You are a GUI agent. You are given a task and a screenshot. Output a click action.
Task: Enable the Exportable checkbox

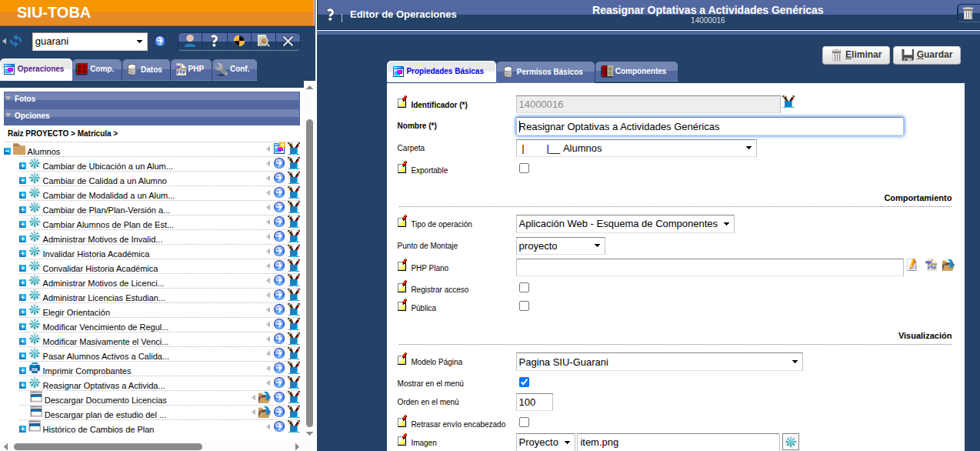click(525, 169)
